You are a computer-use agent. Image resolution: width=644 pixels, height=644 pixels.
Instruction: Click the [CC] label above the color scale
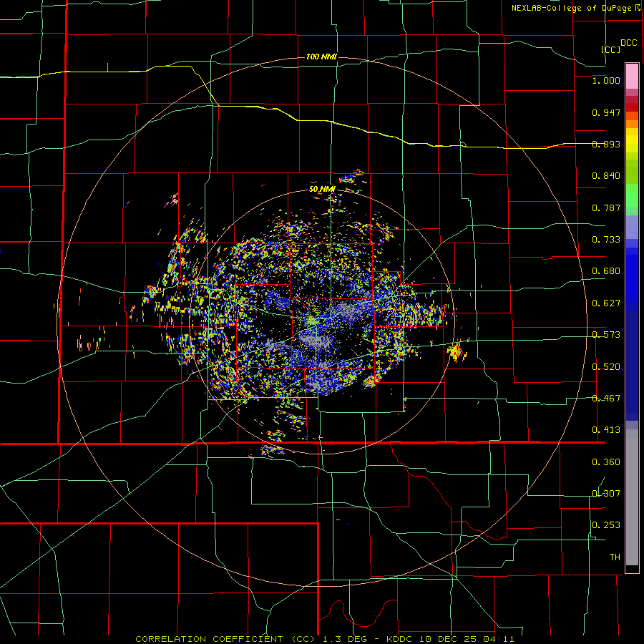(610, 49)
